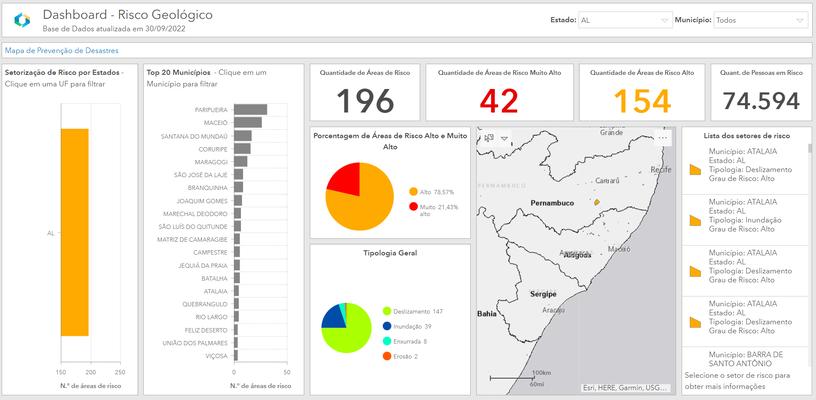
Task: Expand the map tools chevron
Action: pyautogui.click(x=505, y=138)
